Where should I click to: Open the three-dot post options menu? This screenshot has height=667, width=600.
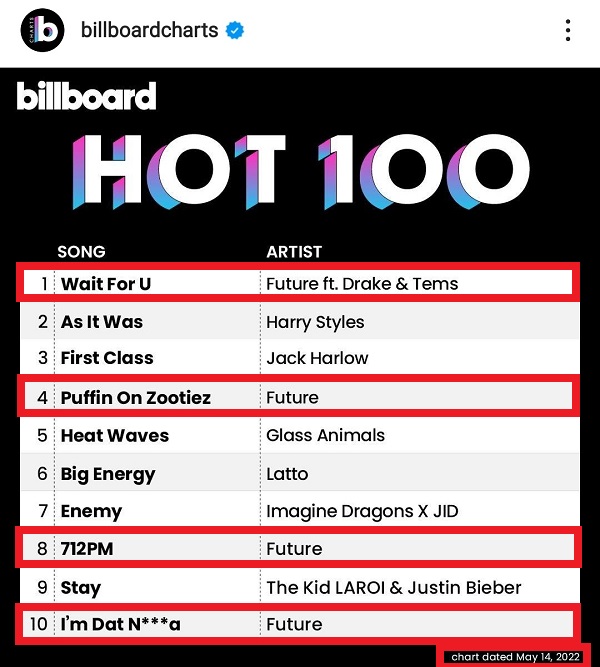568,30
